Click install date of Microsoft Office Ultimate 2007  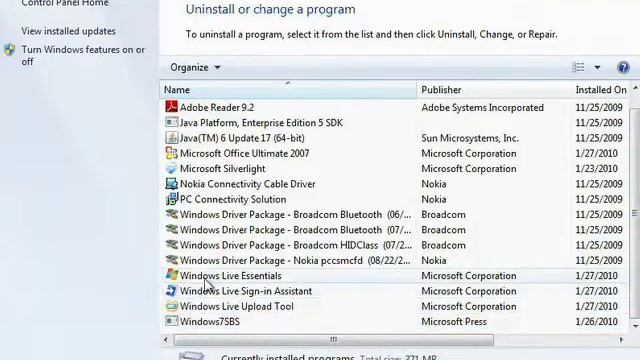[x=596, y=153]
